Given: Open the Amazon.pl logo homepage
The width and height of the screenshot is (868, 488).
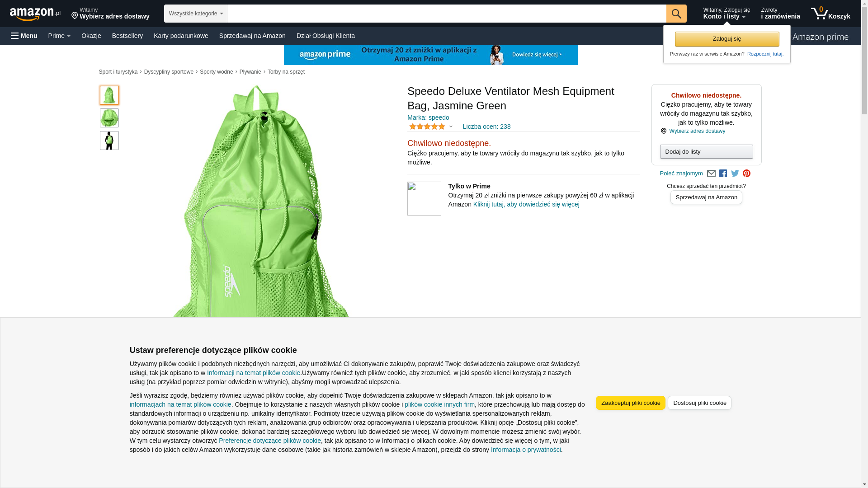Looking at the screenshot, I should [35, 14].
